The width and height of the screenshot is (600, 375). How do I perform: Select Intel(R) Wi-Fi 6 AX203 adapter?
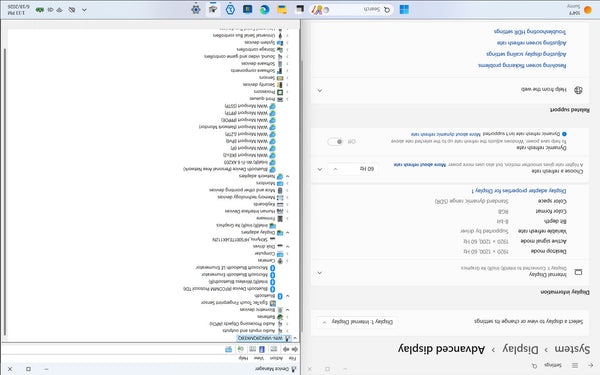pos(246,162)
